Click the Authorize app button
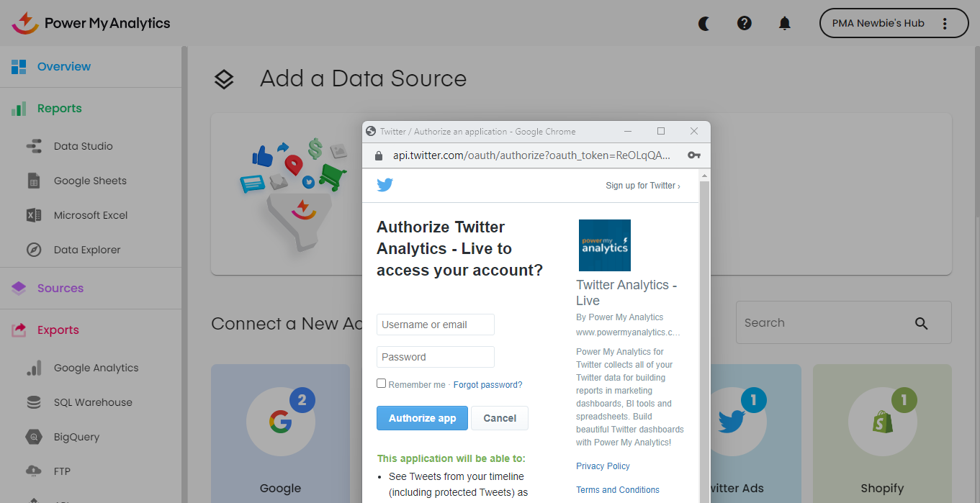The image size is (980, 503). (422, 418)
